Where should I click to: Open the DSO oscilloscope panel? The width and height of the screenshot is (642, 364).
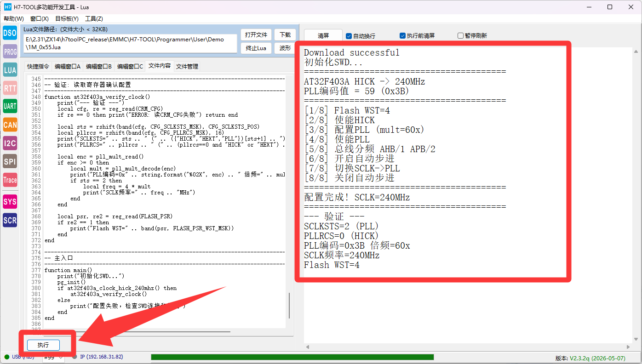coord(10,33)
